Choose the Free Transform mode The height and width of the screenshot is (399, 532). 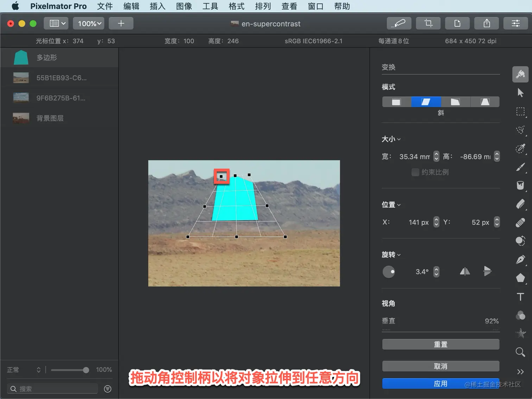tap(397, 102)
